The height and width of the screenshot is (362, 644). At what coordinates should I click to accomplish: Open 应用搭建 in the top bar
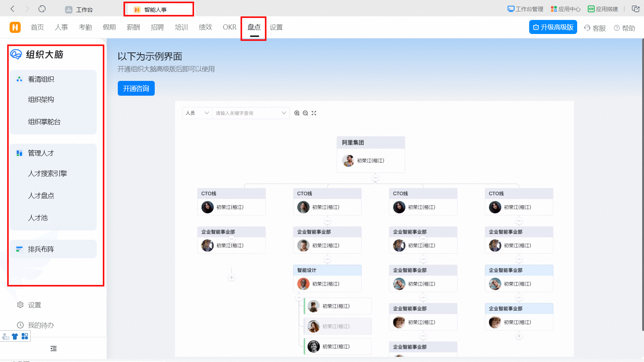[x=603, y=9]
